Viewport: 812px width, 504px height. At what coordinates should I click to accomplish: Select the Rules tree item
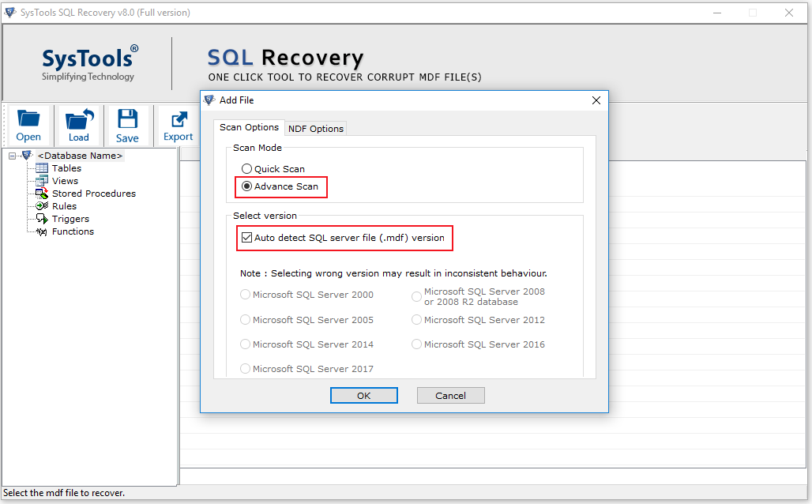tap(64, 205)
